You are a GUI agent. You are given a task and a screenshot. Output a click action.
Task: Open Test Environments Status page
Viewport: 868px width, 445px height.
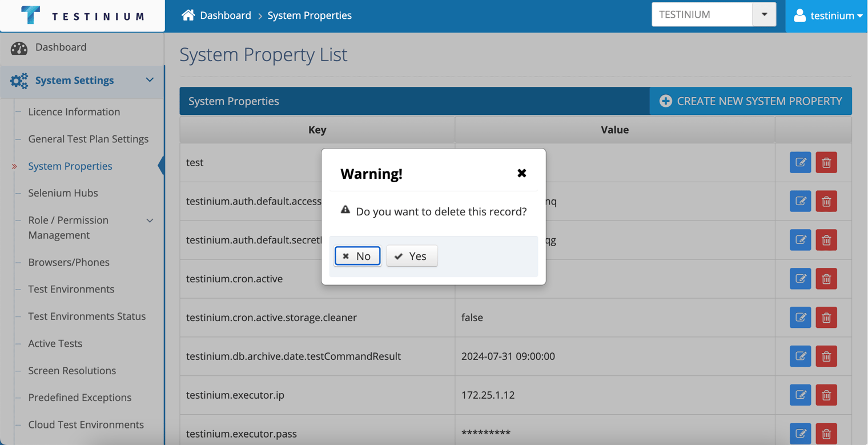pyautogui.click(x=87, y=316)
